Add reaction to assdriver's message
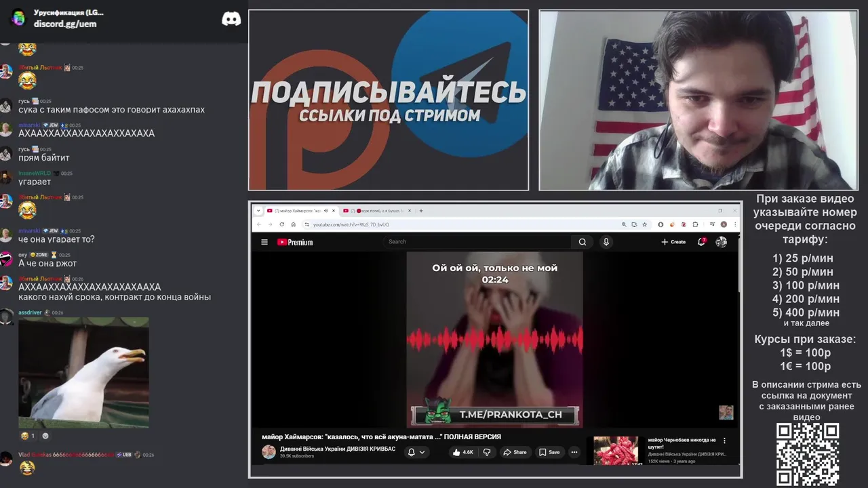 click(45, 436)
